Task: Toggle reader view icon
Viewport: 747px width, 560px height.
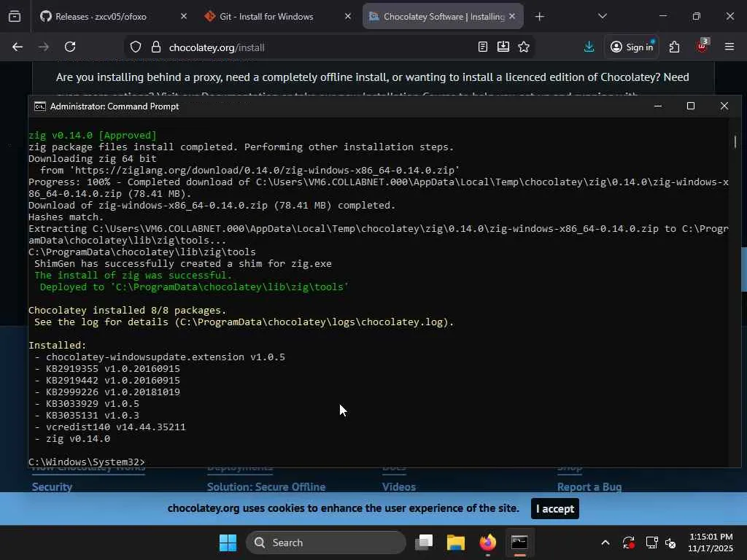Action: (x=483, y=47)
